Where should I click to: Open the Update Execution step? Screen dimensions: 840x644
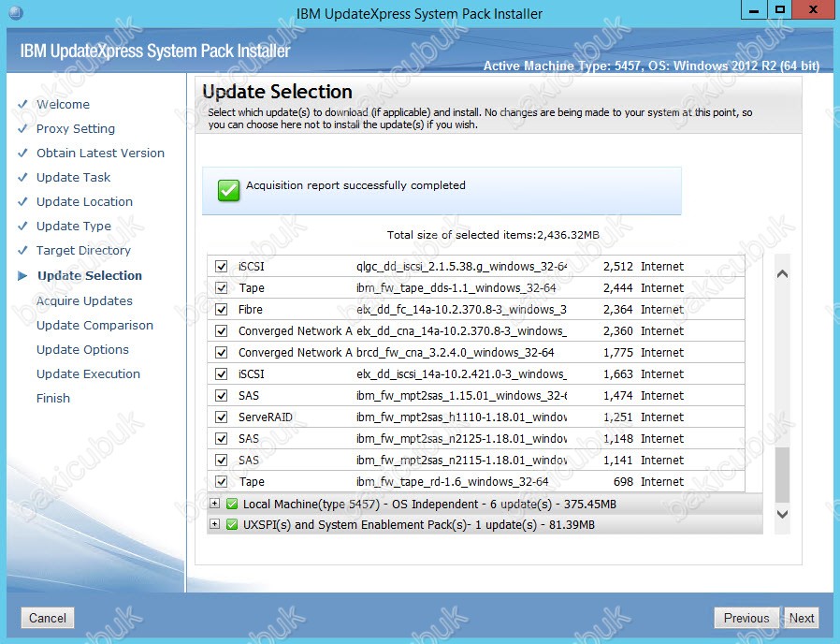[88, 373]
